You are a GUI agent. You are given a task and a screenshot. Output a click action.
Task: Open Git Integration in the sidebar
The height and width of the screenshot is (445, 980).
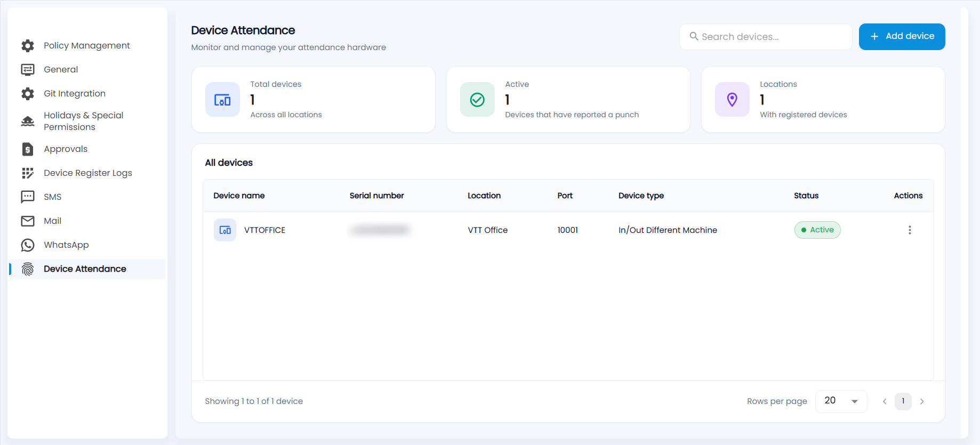coord(75,94)
